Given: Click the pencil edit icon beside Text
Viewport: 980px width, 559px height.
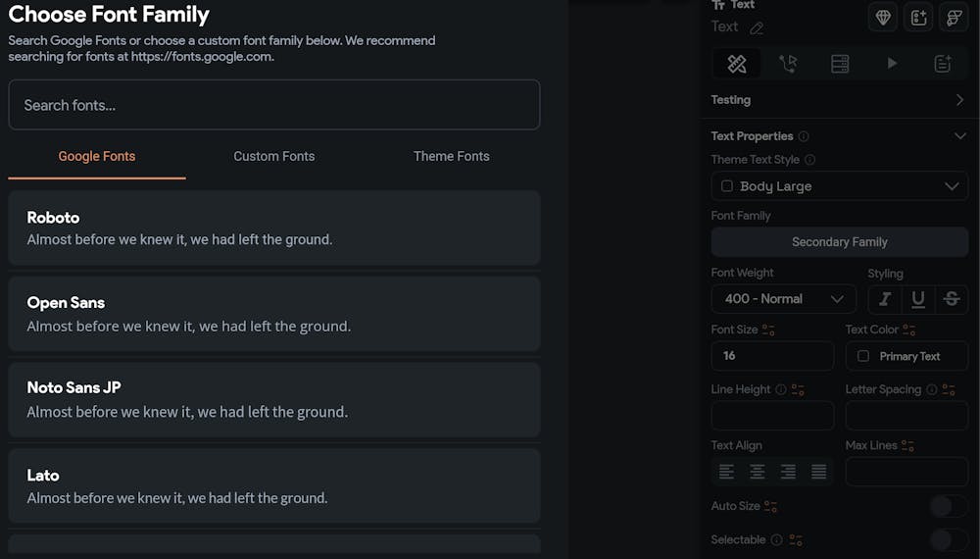Looking at the screenshot, I should click(x=757, y=28).
